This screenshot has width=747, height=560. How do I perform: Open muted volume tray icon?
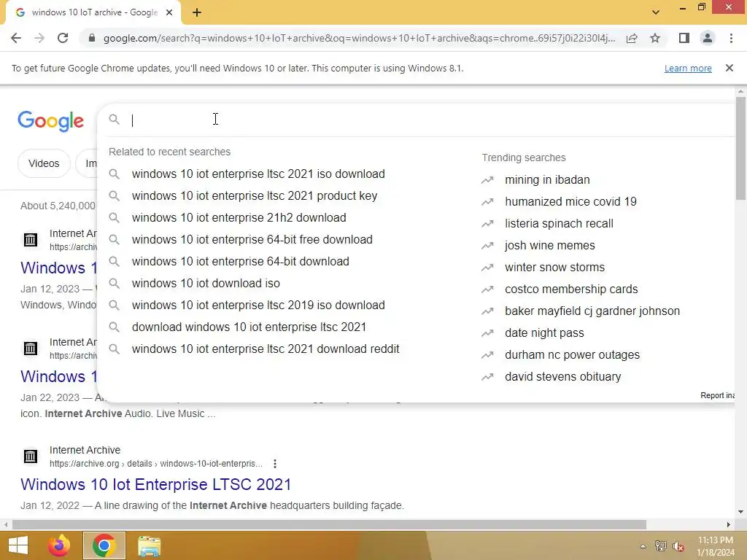[x=678, y=546]
